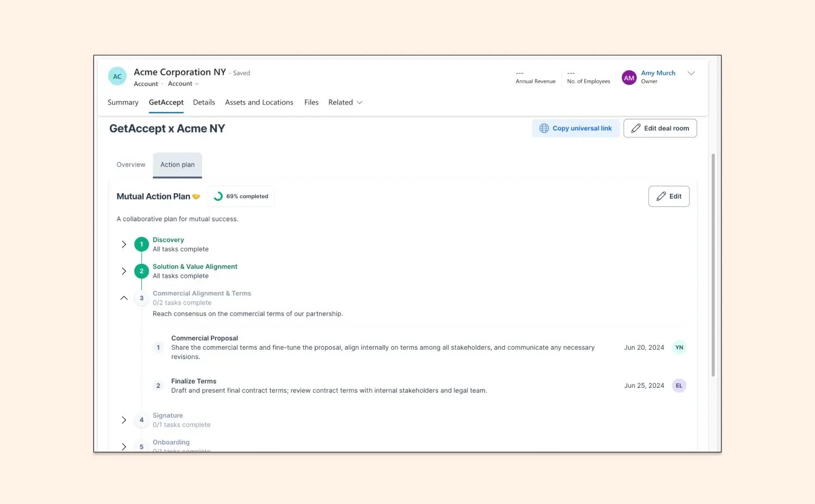The image size is (815, 504).
Task: Click the Solution & Value Alignment title
Action: click(195, 267)
